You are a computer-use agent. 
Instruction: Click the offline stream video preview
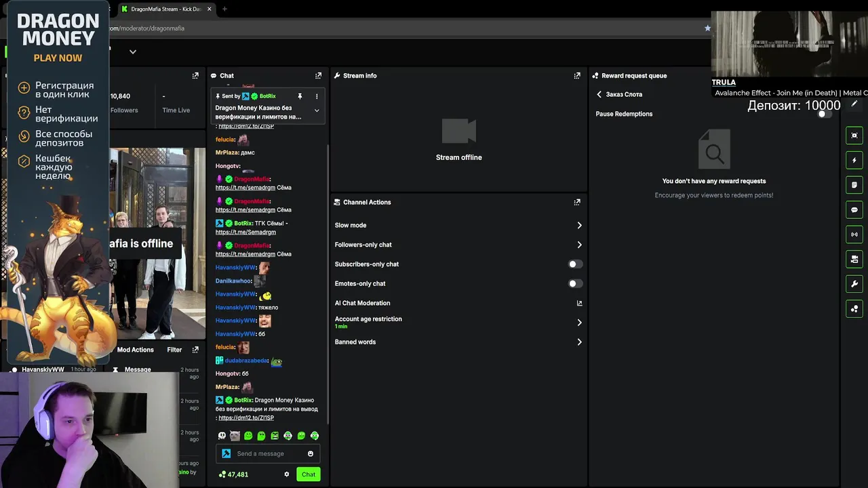157,243
